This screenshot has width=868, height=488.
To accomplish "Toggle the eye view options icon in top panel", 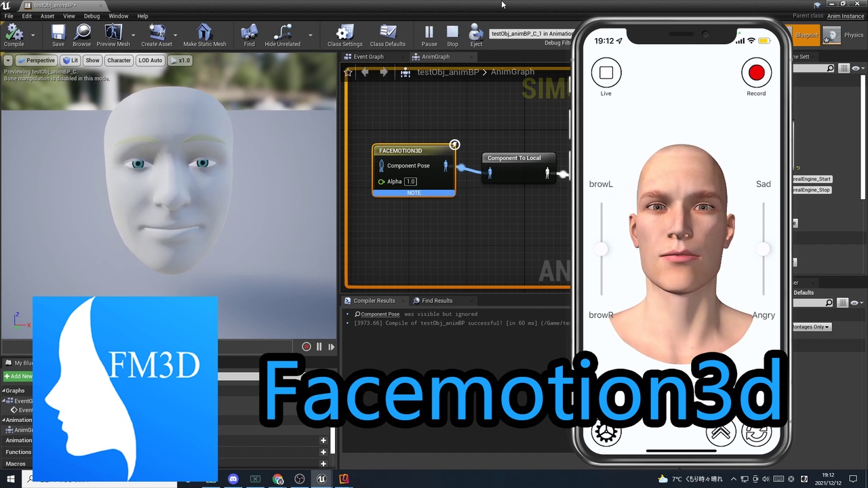I will coord(856,68).
